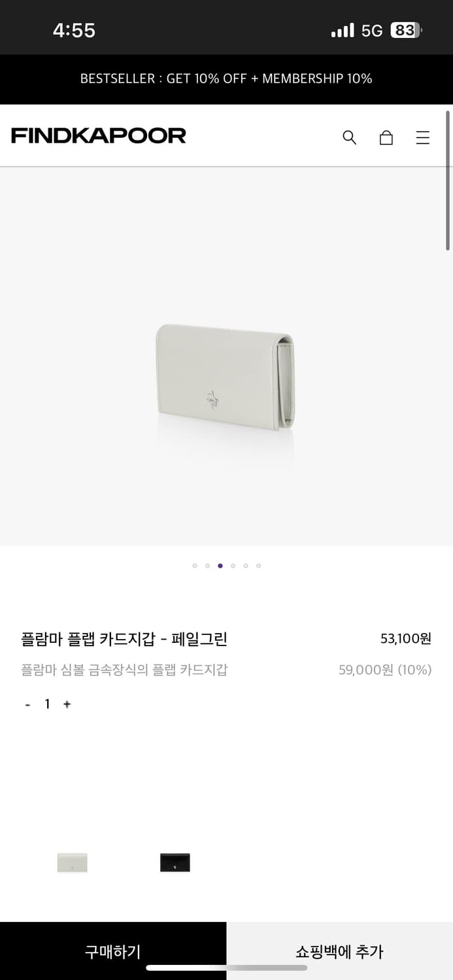Click the quantity value field

[47, 704]
